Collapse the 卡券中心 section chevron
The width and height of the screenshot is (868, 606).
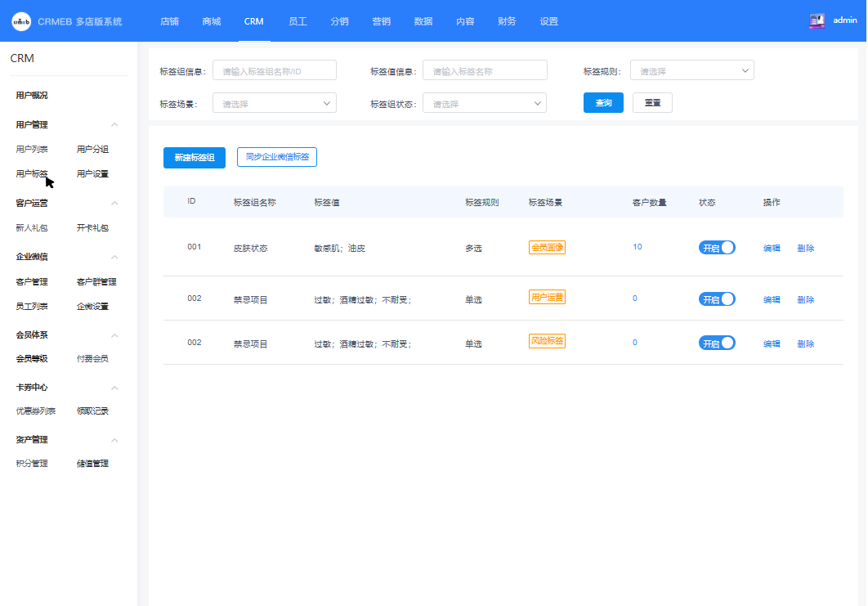point(114,388)
